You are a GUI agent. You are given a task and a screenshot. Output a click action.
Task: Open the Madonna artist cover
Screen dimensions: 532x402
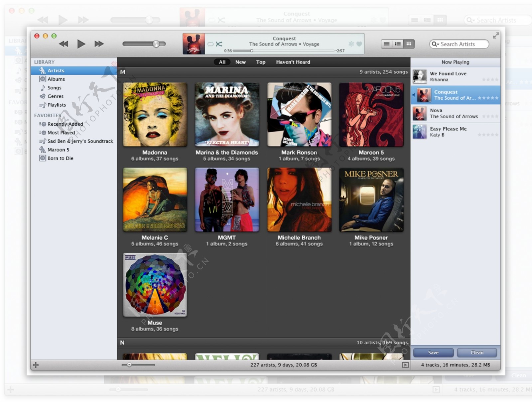[155, 115]
